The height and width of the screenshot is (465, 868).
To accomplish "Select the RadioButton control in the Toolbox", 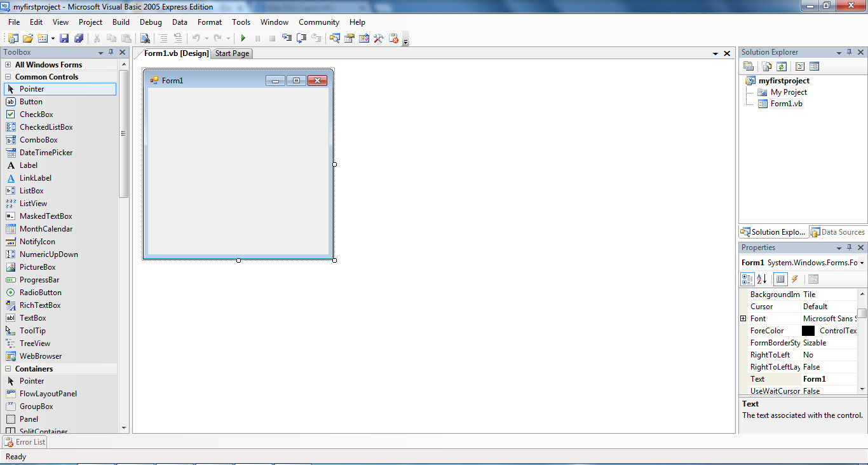I will tap(40, 292).
